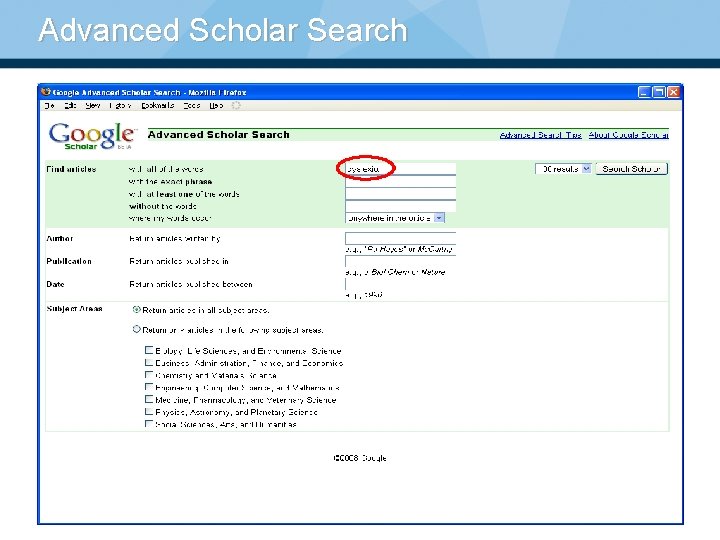Open the History menu
Viewport: 720px width, 540px height.
point(120,106)
